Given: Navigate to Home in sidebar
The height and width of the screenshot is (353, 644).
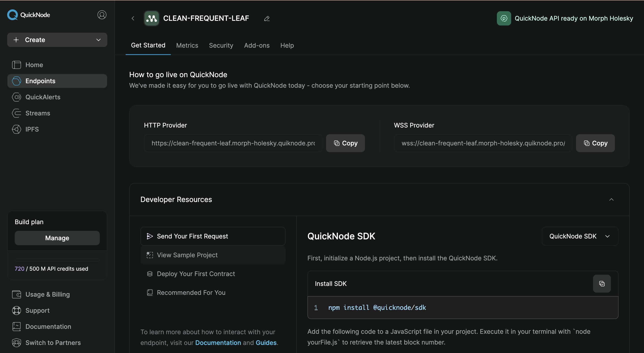Looking at the screenshot, I should [57, 65].
